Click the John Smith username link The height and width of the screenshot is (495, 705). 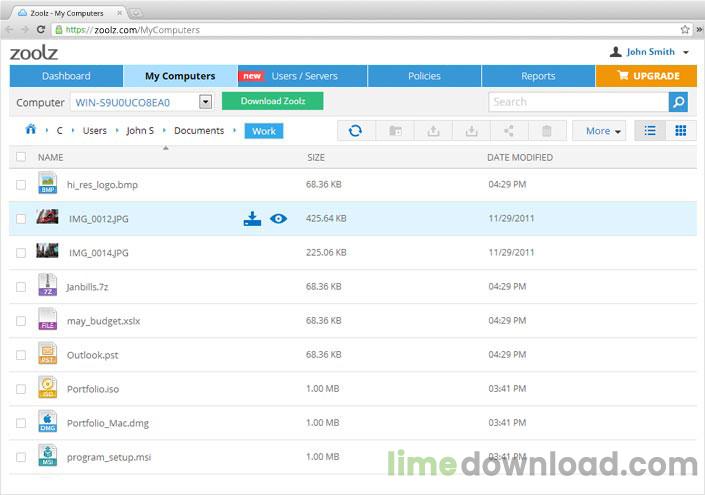point(651,52)
